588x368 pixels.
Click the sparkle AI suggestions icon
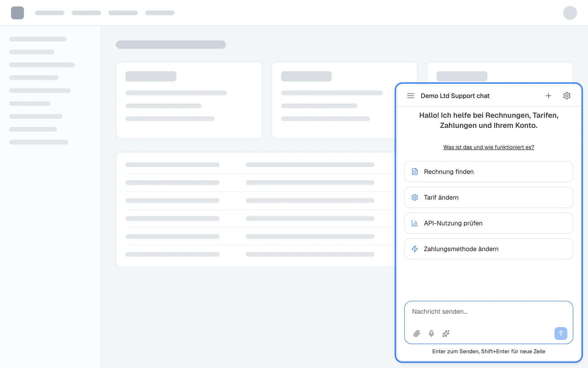[446, 333]
